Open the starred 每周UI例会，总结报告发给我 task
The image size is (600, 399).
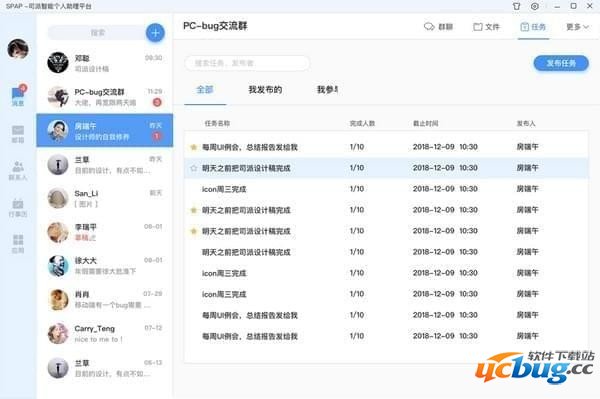point(386,147)
